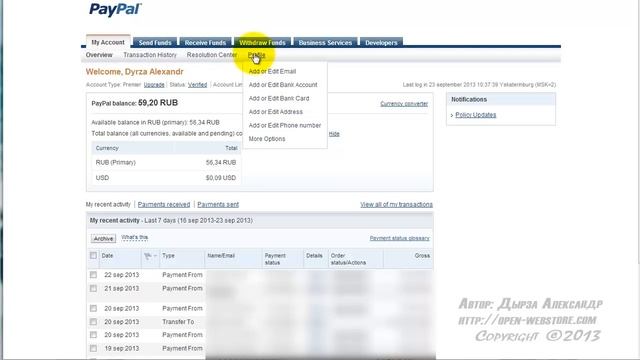Open Resolution Center
The height and width of the screenshot is (360, 640).
click(x=212, y=55)
